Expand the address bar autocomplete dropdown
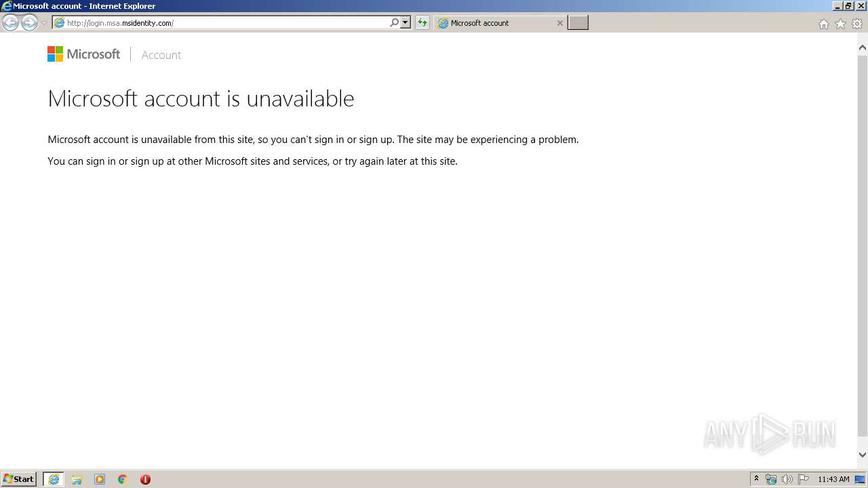The height and width of the screenshot is (488, 868). (406, 22)
